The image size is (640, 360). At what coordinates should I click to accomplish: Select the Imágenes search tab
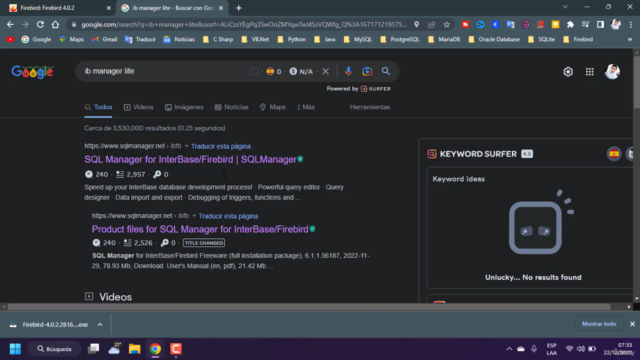[x=184, y=107]
